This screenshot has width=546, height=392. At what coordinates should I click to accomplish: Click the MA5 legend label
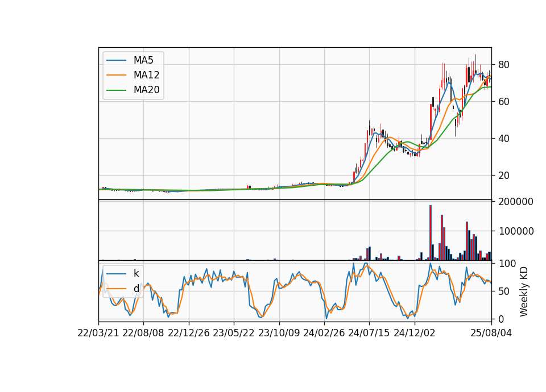tap(143, 60)
